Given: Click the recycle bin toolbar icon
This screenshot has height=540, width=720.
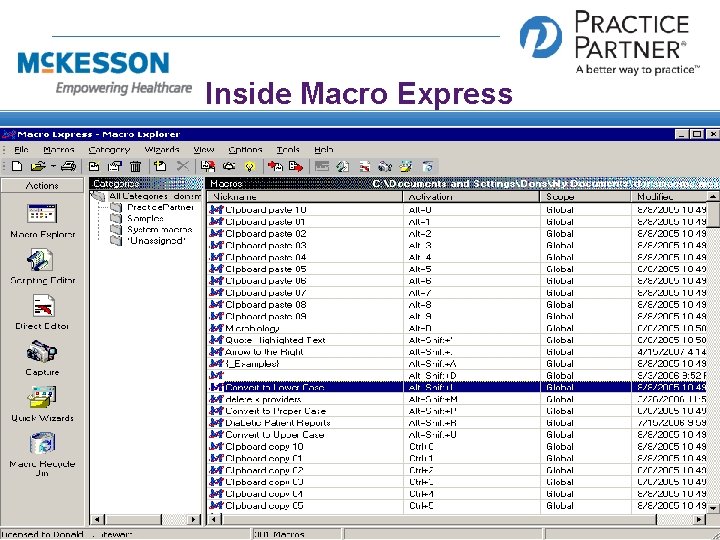Looking at the screenshot, I should pos(427,166).
